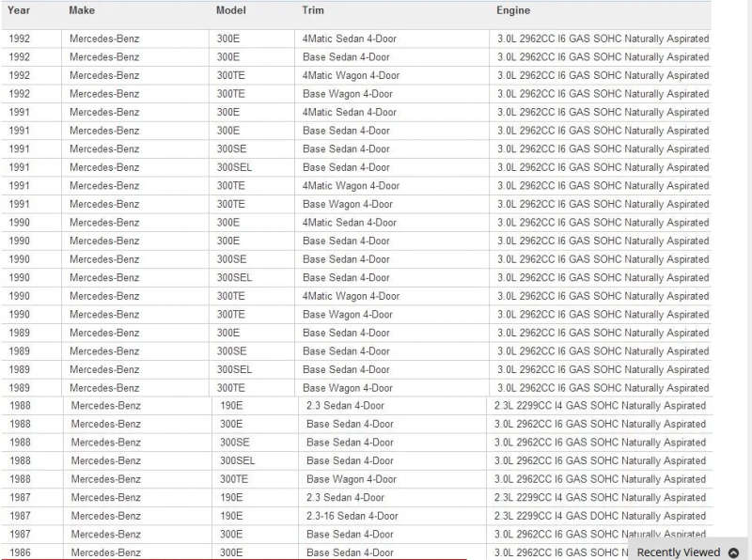
Task: Select '4Matic Sedan 4-Door' in the 1990 row
Action: tap(350, 223)
